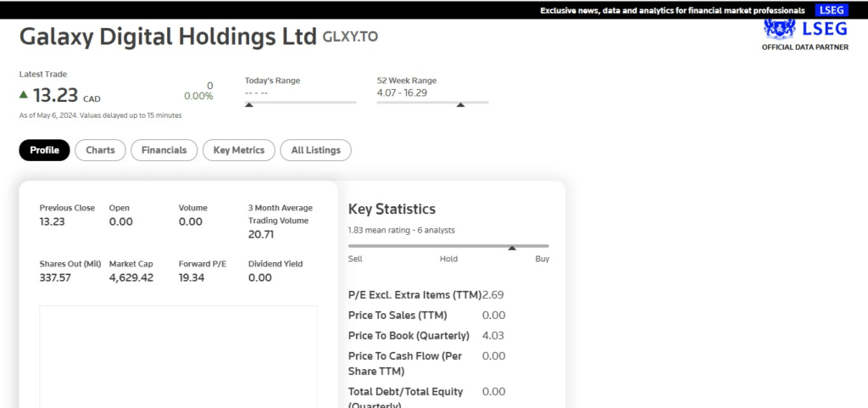
Task: Select the Profile tab
Action: pos(44,150)
